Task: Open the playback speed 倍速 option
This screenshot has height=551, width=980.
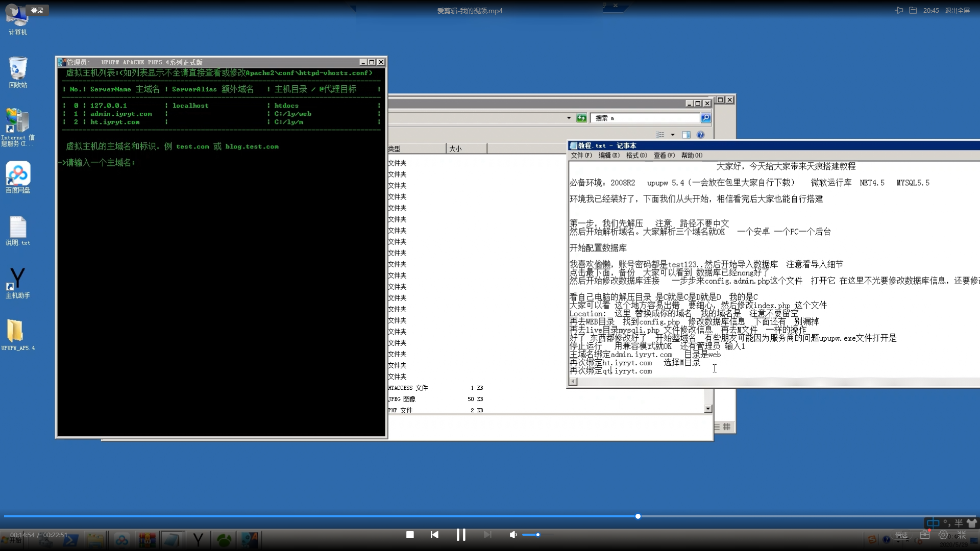Action: 901,535
